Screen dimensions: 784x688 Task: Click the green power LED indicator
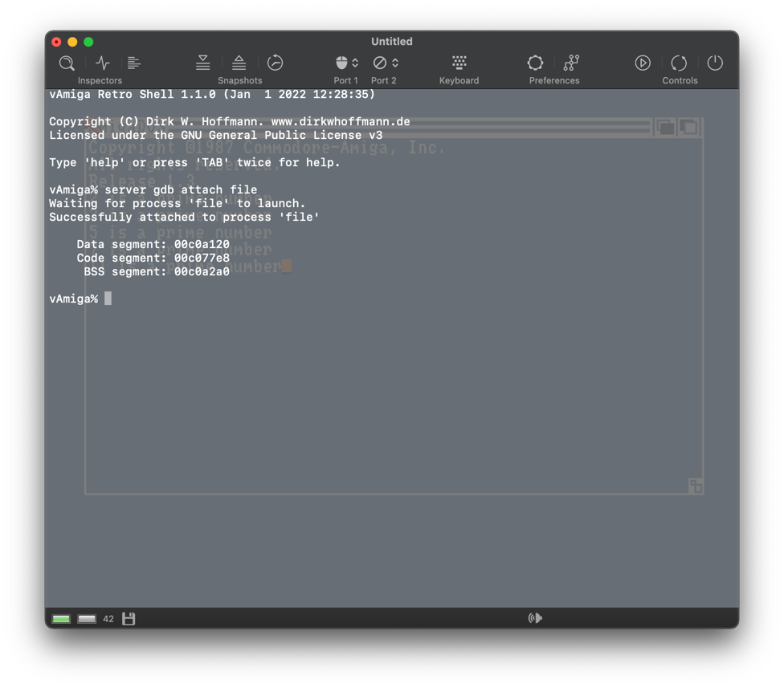click(61, 619)
